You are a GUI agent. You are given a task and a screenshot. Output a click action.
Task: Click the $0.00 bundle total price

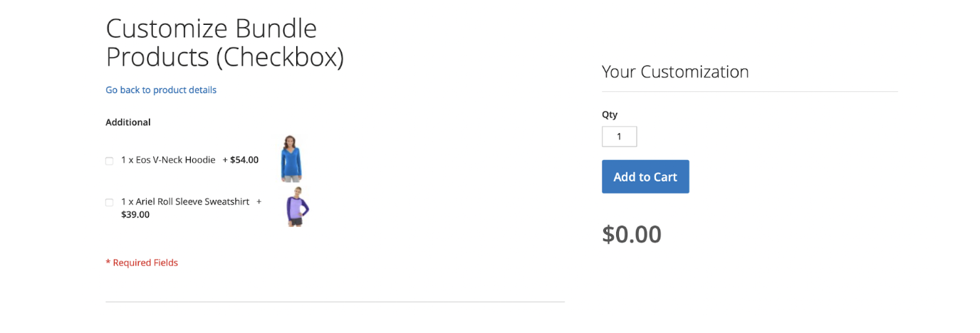pos(632,234)
